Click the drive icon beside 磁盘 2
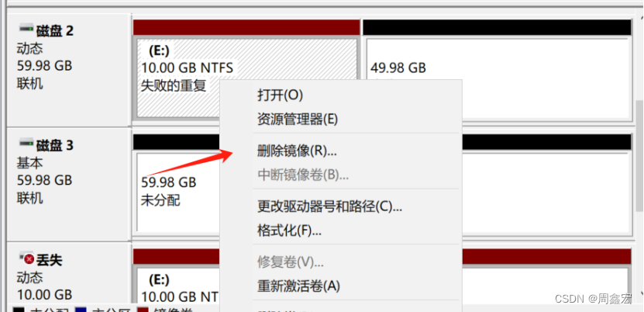The height and width of the screenshot is (312, 644). [26, 29]
